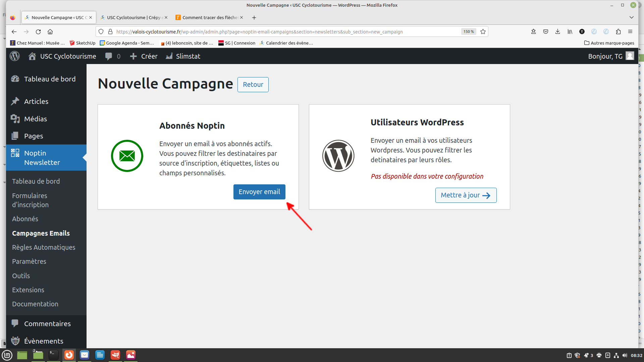Click the Mettre à jour button

click(x=466, y=195)
